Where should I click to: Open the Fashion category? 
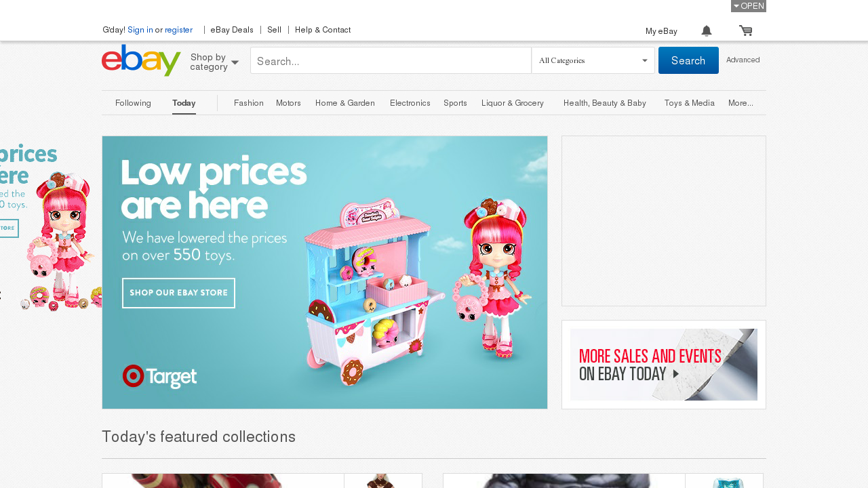point(249,103)
